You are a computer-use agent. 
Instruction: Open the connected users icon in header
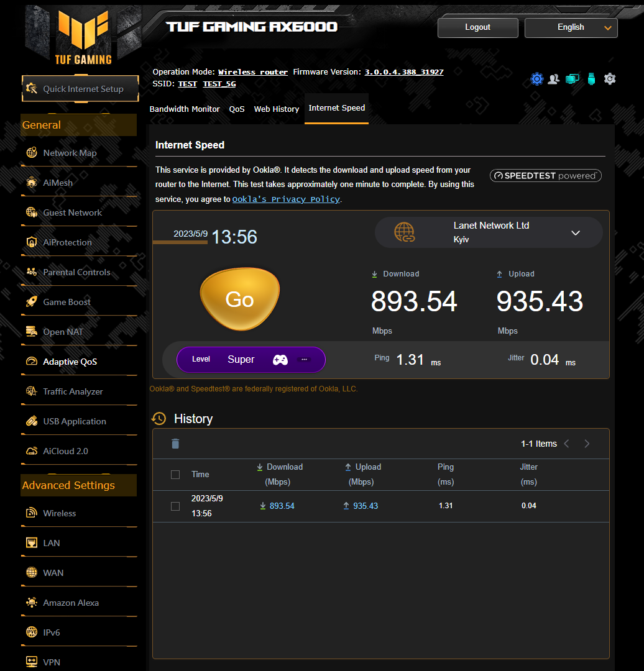(x=554, y=79)
